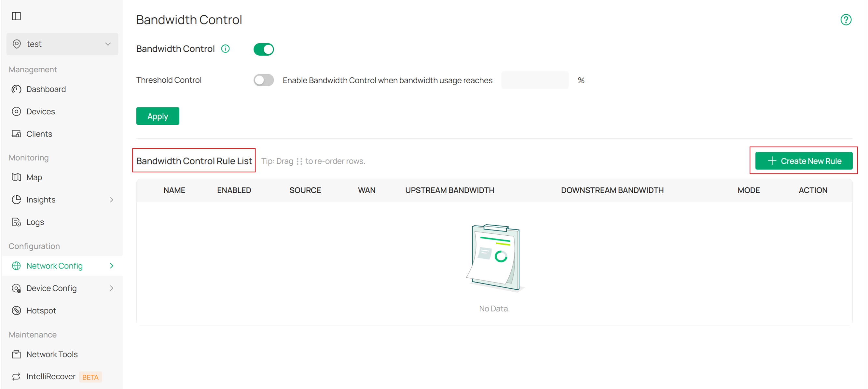Create a new bandwidth control rule
Screen dimensions: 868x389
coord(803,161)
